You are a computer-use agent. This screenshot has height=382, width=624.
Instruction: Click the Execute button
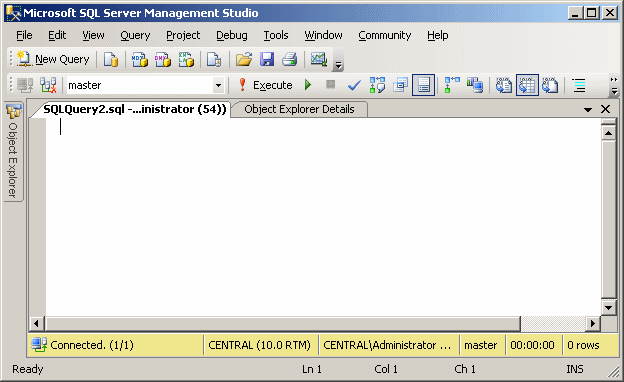[x=265, y=85]
